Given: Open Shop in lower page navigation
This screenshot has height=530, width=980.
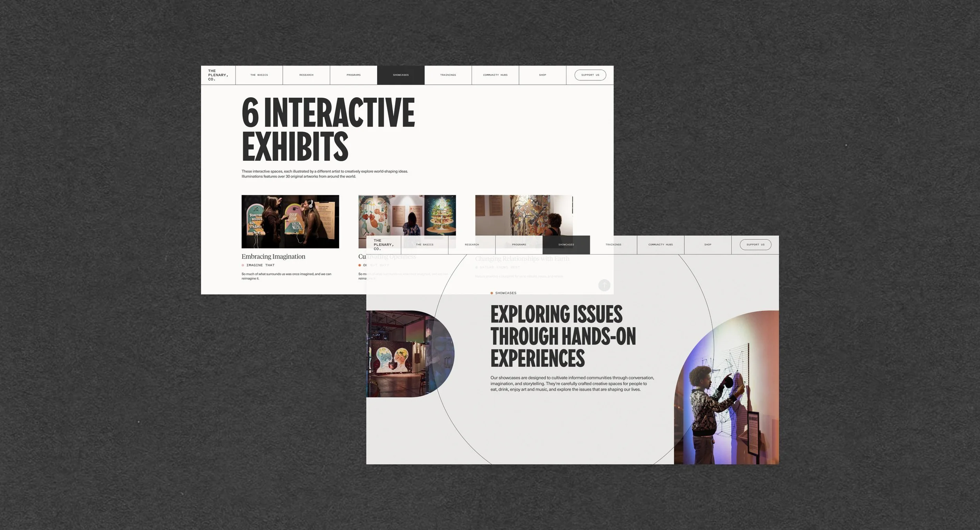Looking at the screenshot, I should coord(708,245).
